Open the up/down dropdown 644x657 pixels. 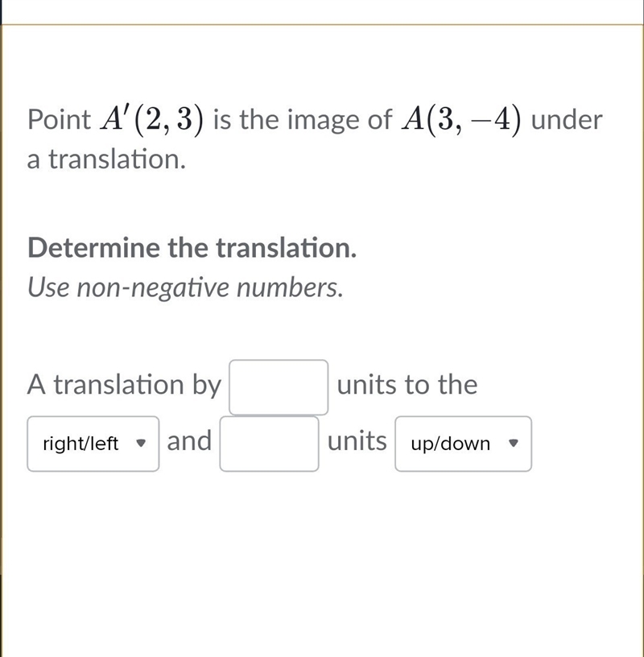(464, 444)
